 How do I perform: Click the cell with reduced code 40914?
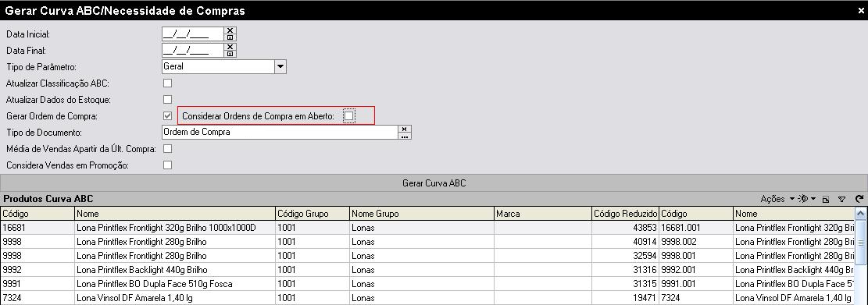[625, 242]
